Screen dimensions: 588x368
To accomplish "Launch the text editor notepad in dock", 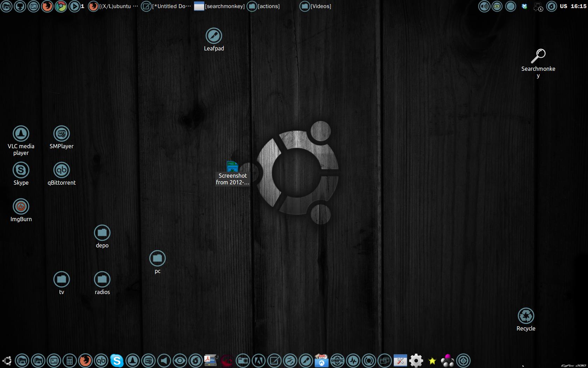I will click(274, 361).
